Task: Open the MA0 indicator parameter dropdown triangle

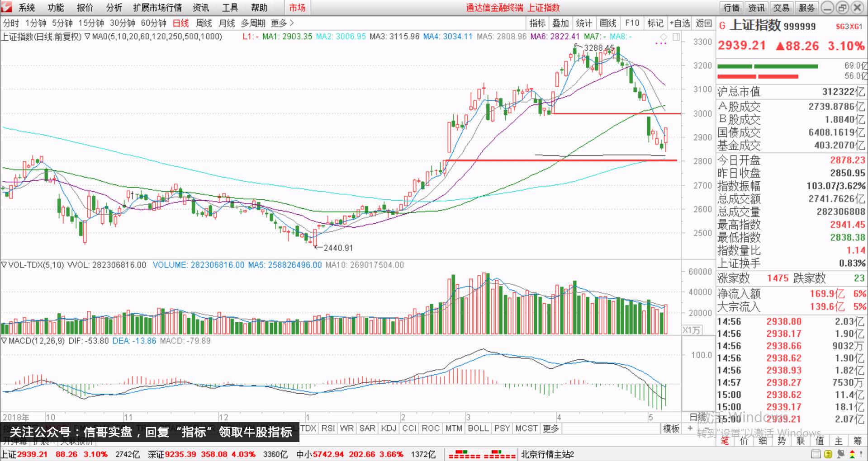Action: pyautogui.click(x=87, y=37)
